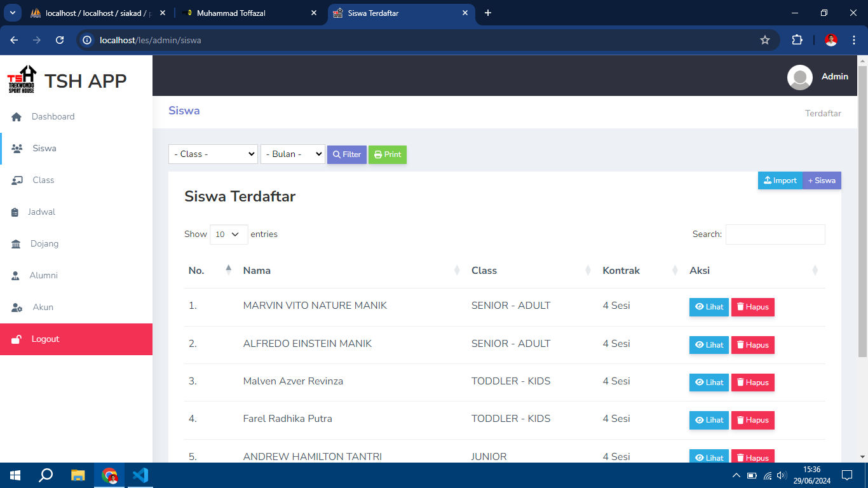View details of Malven Azver Revinza
Viewport: 868px width, 488px height.
tap(709, 383)
